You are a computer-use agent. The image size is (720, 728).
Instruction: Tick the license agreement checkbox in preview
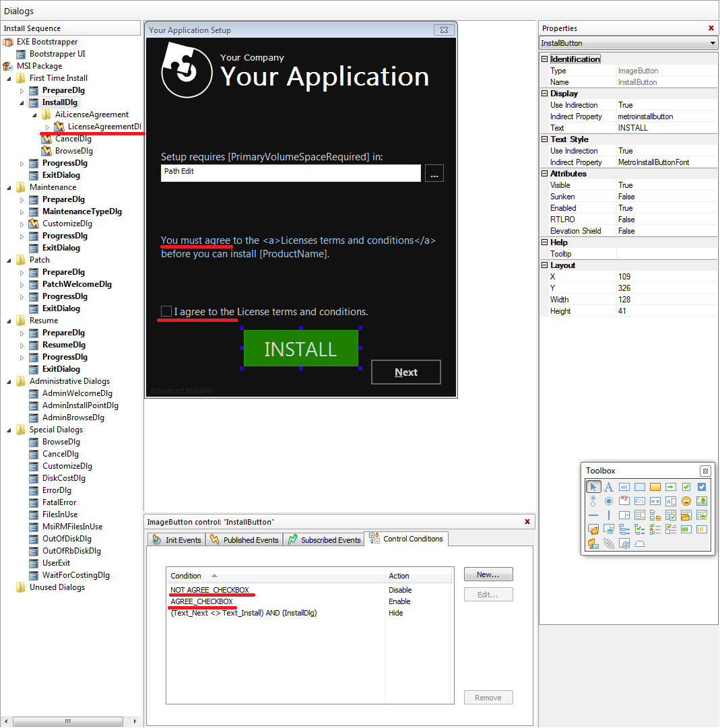point(166,310)
